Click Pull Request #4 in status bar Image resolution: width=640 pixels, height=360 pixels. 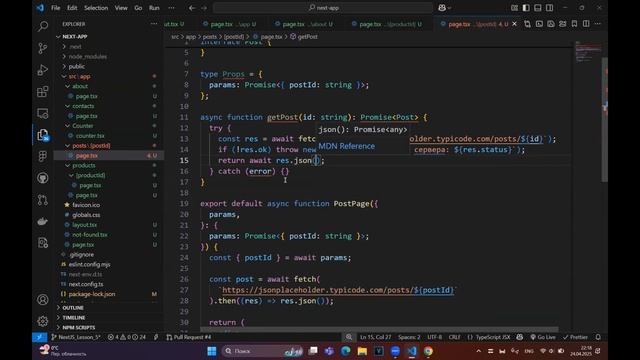[x=189, y=337]
